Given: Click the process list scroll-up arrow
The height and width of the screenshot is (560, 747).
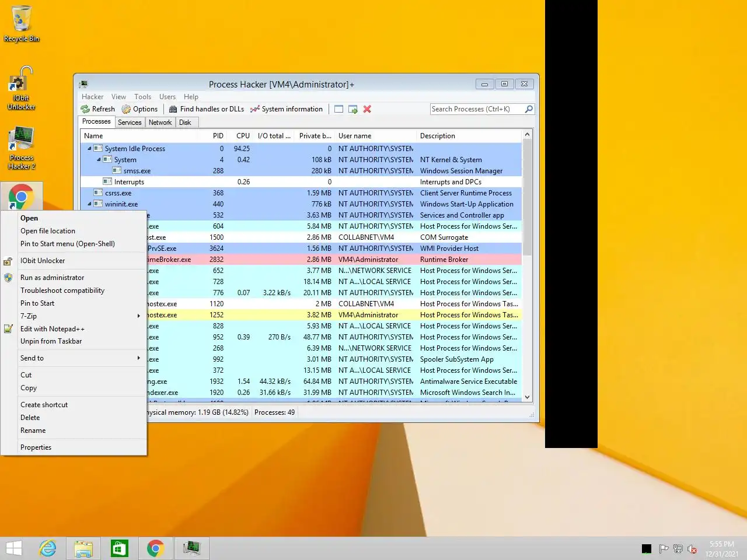Looking at the screenshot, I should point(528,135).
